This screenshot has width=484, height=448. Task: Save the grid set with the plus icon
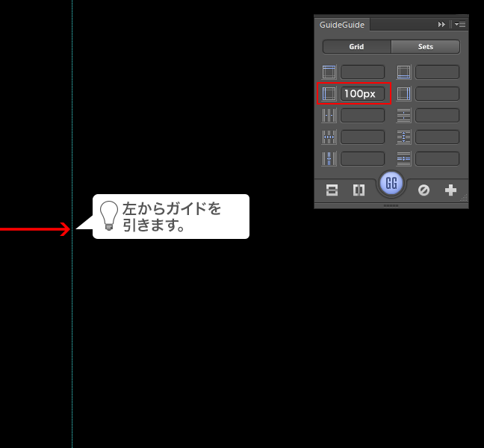tap(450, 190)
